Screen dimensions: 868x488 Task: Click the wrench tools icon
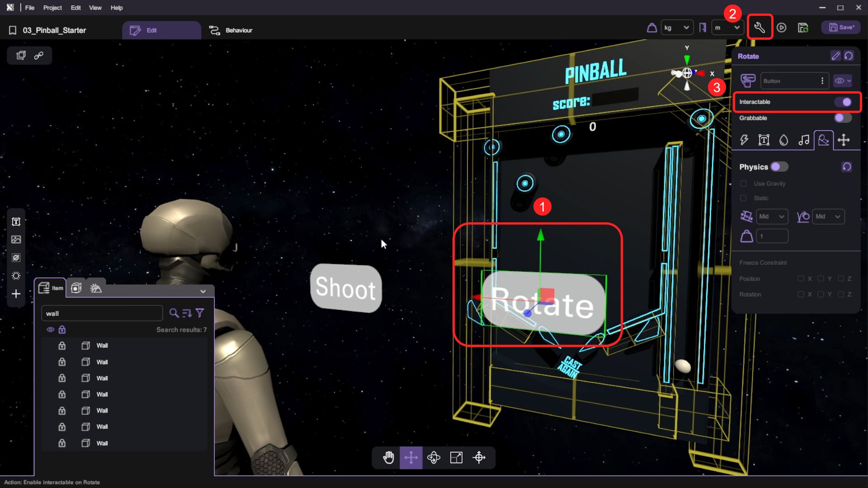(x=759, y=28)
